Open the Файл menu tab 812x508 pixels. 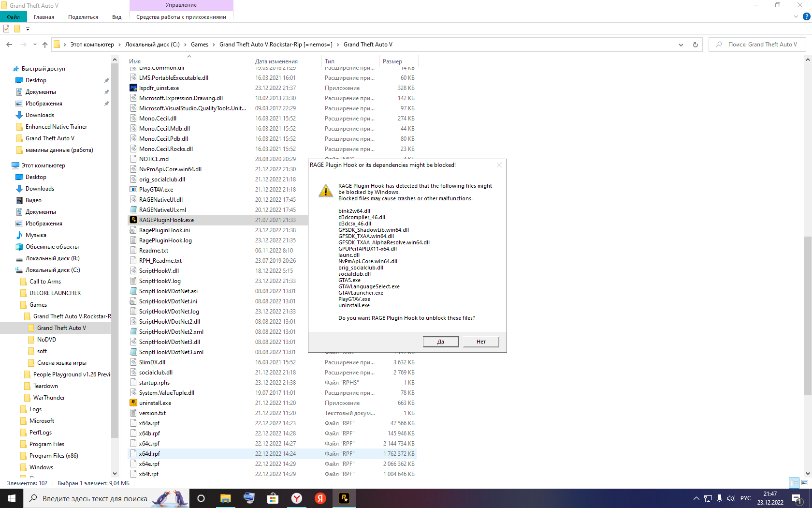tap(14, 17)
